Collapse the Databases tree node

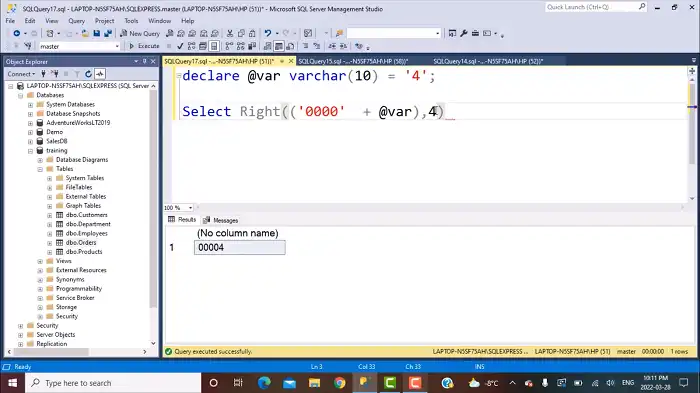click(x=21, y=96)
